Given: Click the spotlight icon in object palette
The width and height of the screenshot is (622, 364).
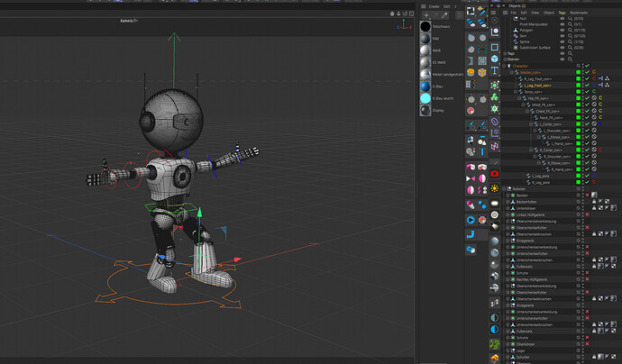Looking at the screenshot, I should click(x=495, y=226).
